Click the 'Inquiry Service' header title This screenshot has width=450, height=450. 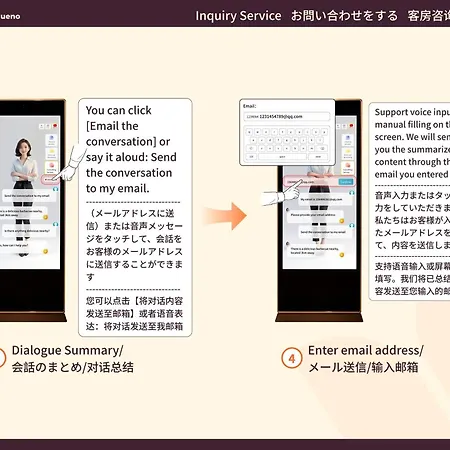point(238,16)
